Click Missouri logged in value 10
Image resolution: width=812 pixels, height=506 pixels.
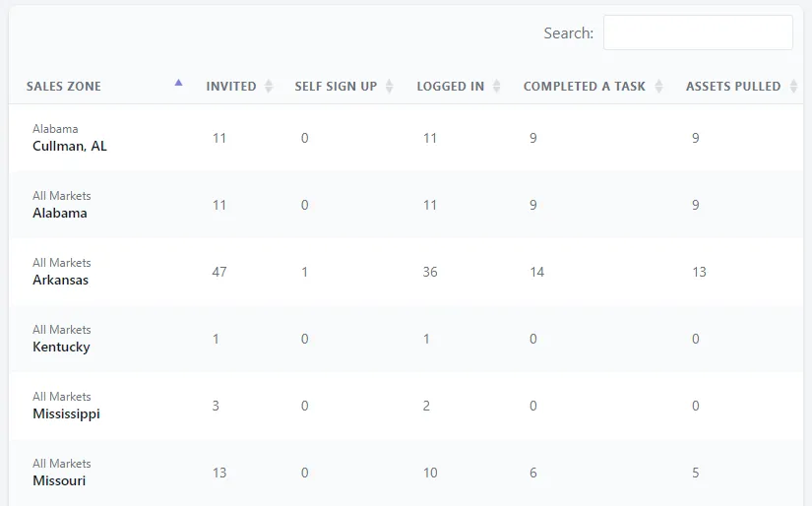430,473
